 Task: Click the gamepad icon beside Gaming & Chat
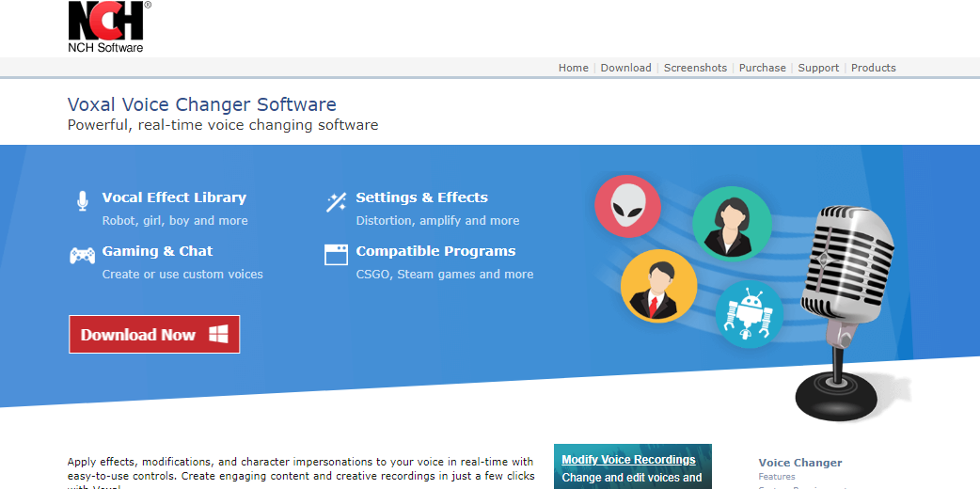pos(82,255)
